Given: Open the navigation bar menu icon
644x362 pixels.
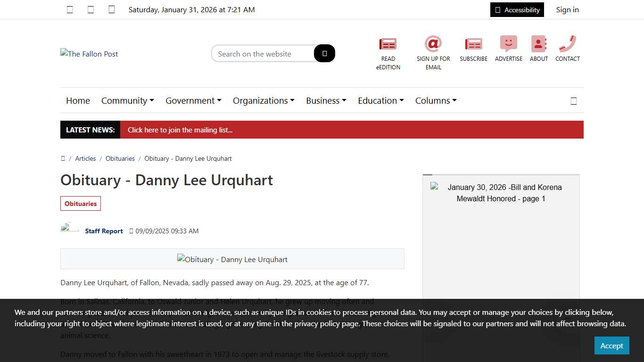Looking at the screenshot, I should [573, 100].
